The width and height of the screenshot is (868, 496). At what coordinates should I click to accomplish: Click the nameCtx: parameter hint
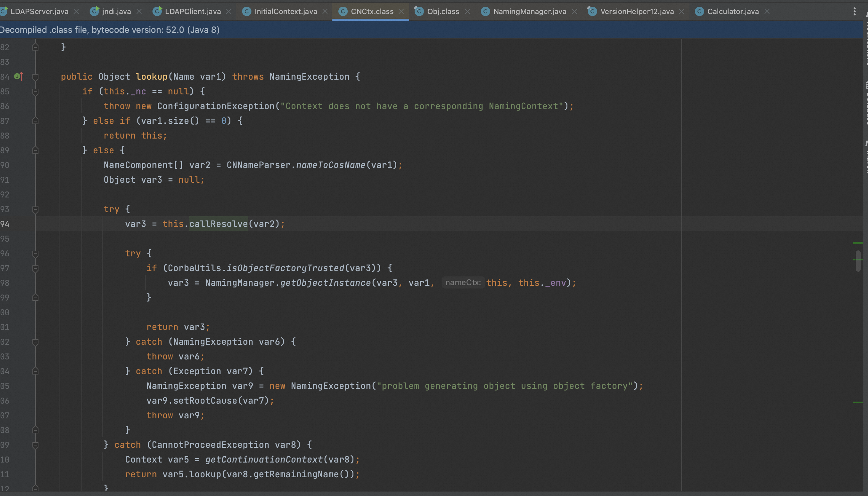click(x=463, y=282)
